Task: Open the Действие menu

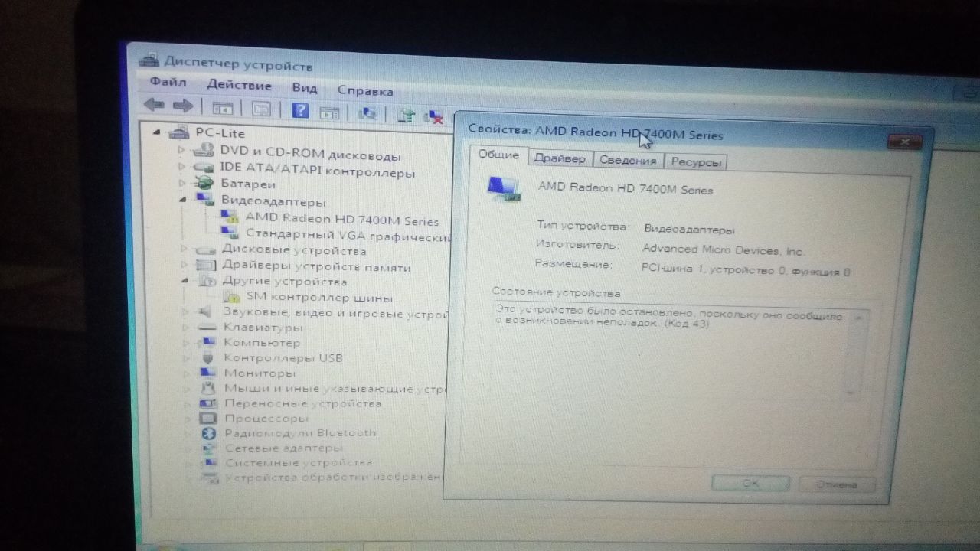Action: pos(239,85)
